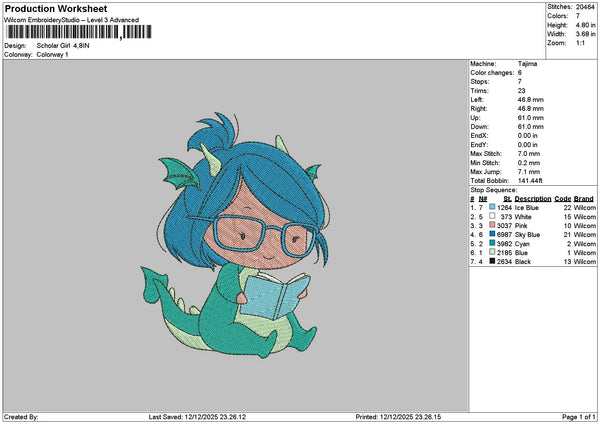Click the Pink thread color swatch

pyautogui.click(x=492, y=225)
